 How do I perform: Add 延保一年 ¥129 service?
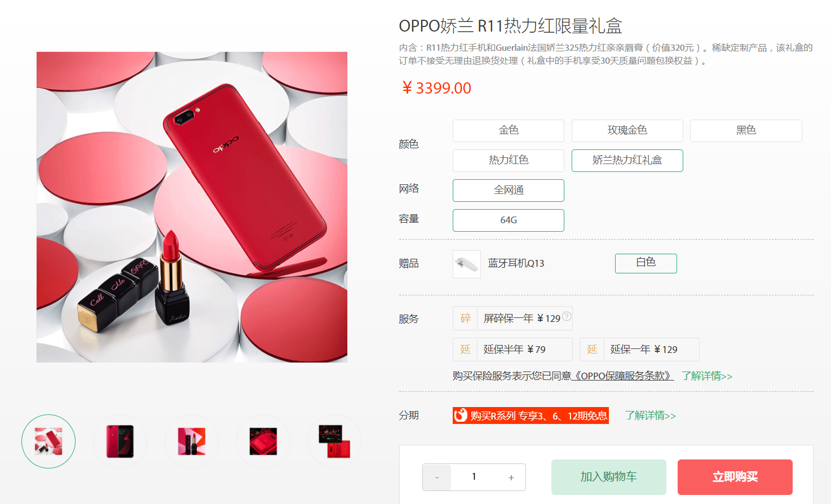click(640, 350)
